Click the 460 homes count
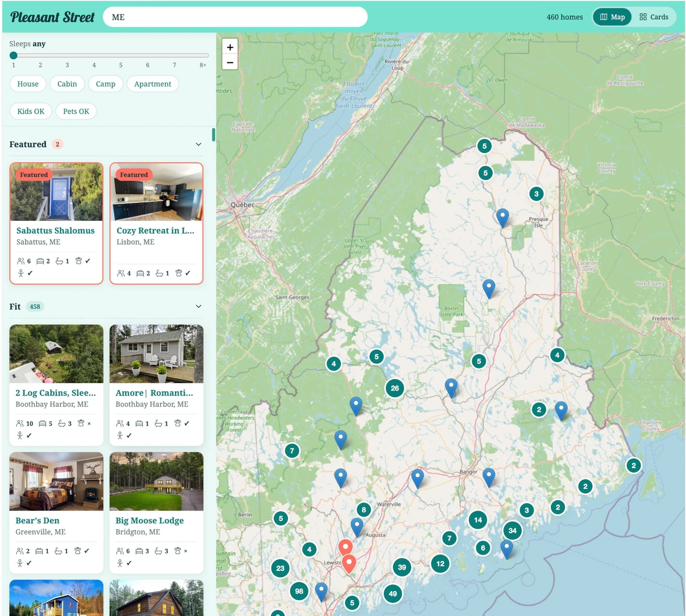 point(565,17)
